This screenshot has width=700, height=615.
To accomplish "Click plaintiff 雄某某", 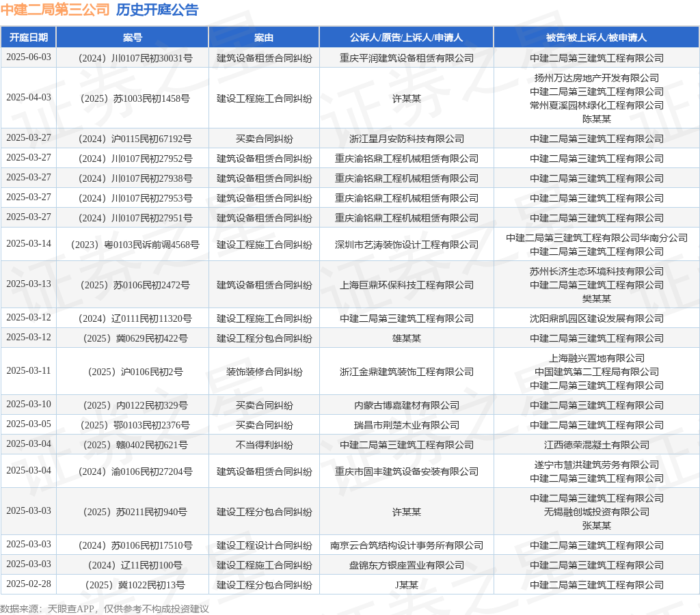I will click(x=406, y=338).
